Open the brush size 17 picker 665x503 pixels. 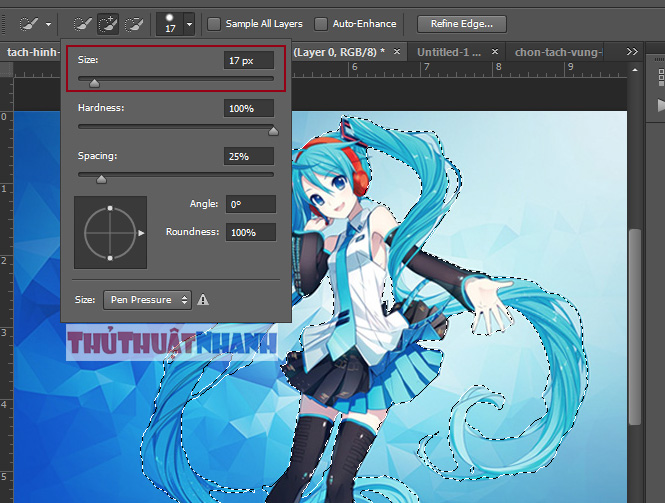click(170, 24)
